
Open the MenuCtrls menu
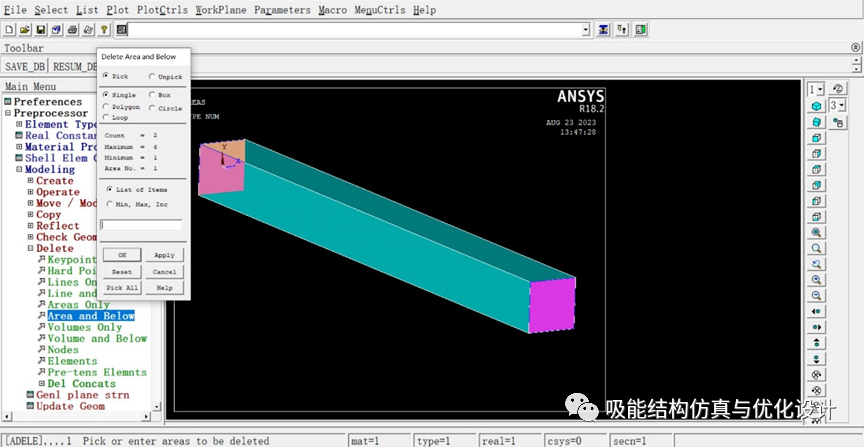tap(380, 10)
